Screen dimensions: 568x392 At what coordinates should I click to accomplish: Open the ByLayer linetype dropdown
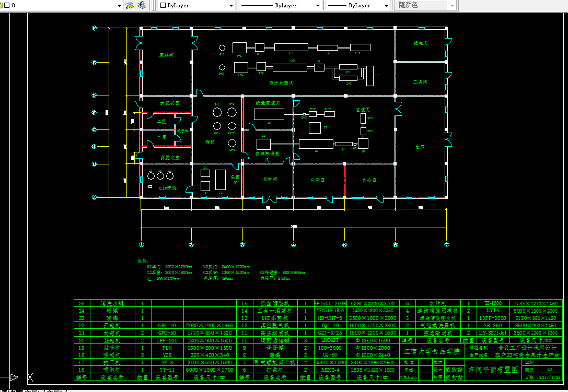coord(318,5)
